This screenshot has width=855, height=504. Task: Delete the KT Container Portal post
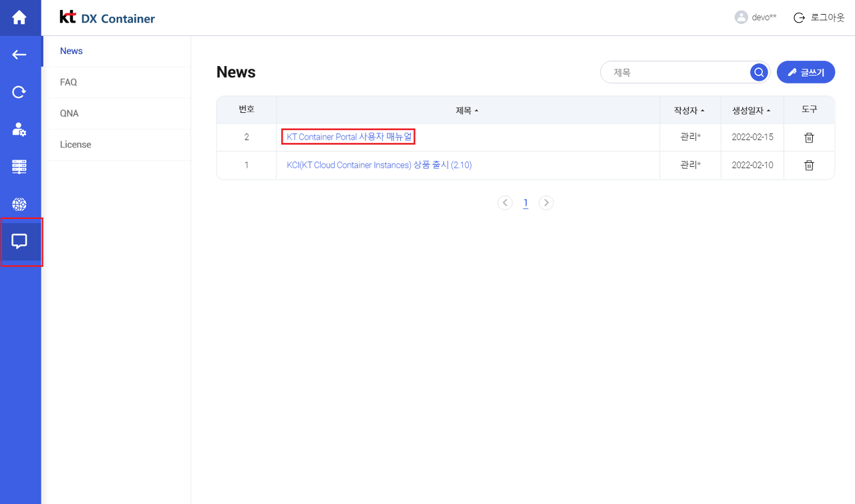click(809, 138)
